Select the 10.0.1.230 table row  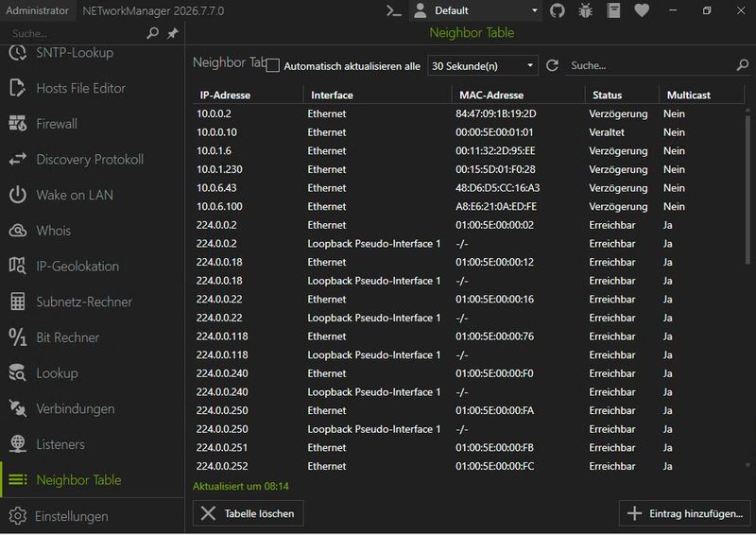pyautogui.click(x=468, y=169)
